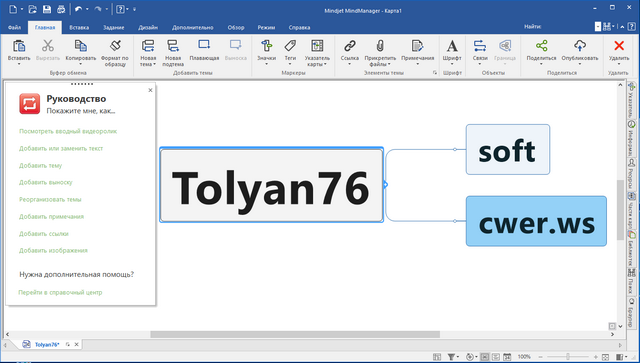Click the Посмотреть вводный видеоролик link
The width and height of the screenshot is (640, 363).
[68, 131]
